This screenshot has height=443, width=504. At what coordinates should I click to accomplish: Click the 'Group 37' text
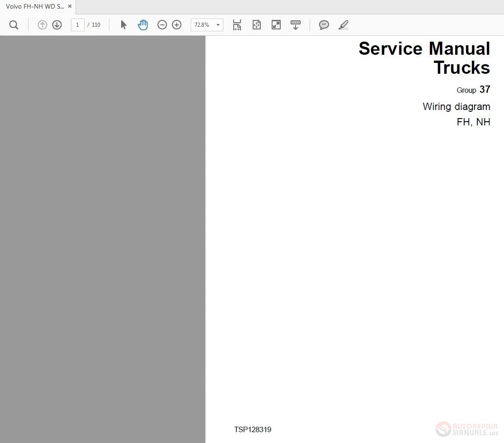pos(473,90)
